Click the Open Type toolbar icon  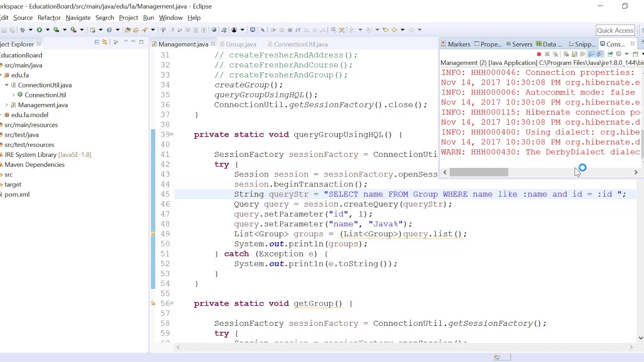[x=127, y=30]
